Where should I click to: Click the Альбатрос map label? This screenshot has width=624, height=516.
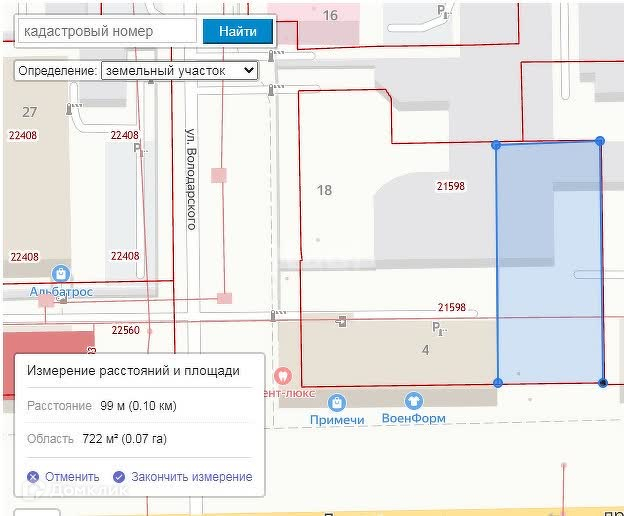pyautogui.click(x=61, y=292)
